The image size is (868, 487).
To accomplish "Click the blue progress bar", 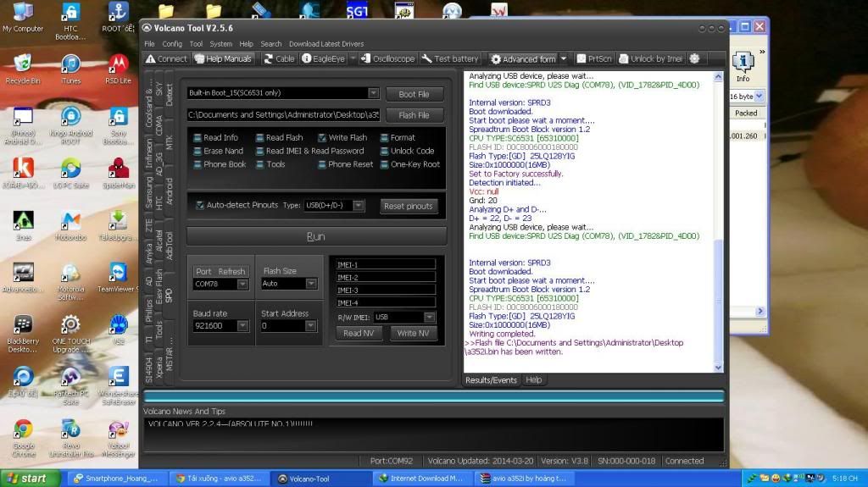I will pos(433,396).
